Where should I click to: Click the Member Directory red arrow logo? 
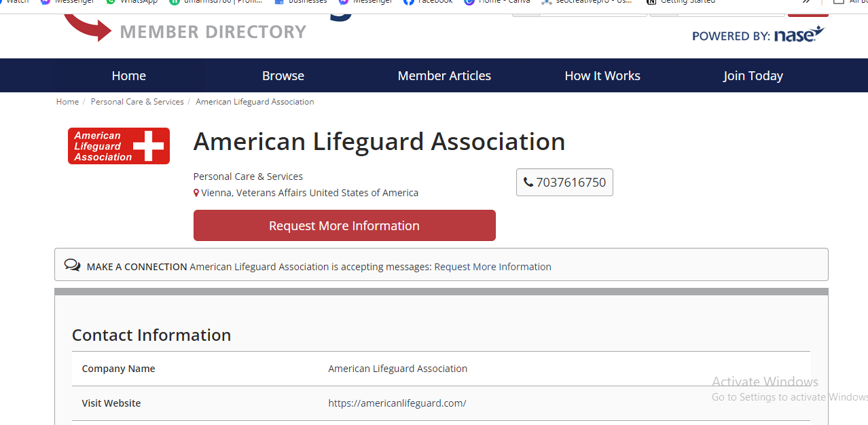coord(88,27)
